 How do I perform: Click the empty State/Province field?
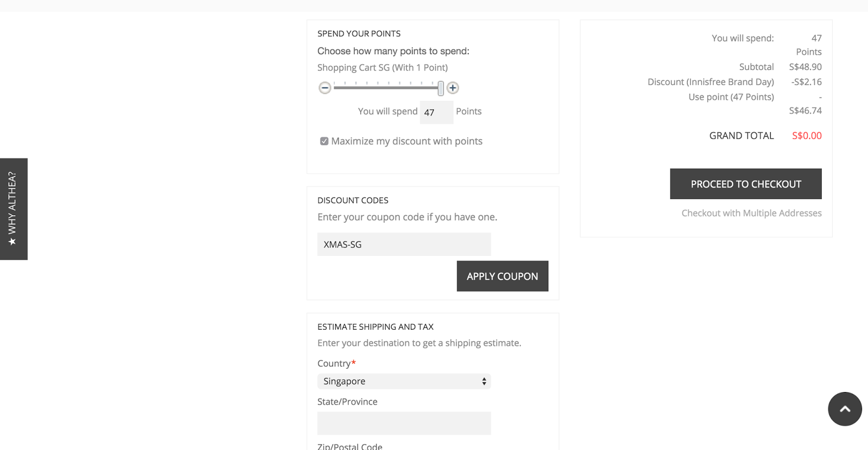click(404, 423)
